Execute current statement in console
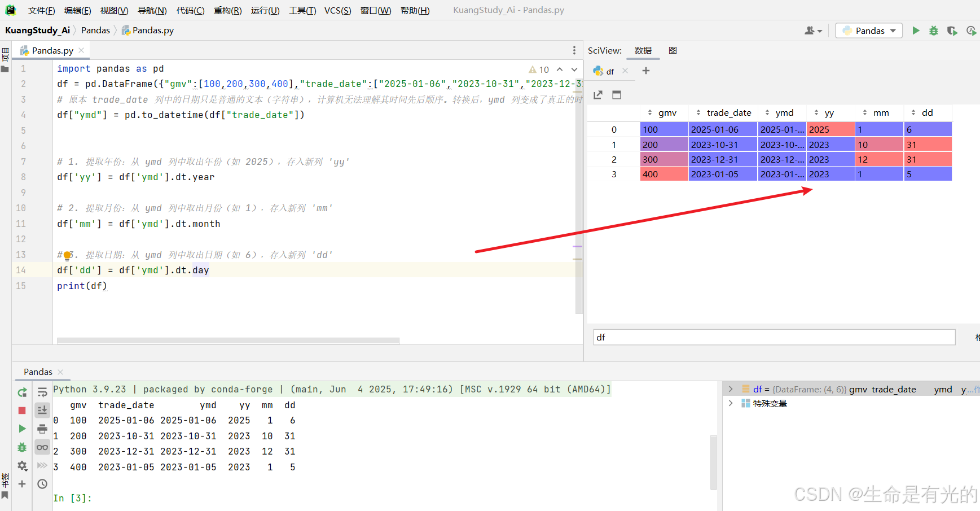980x511 pixels. 22,429
